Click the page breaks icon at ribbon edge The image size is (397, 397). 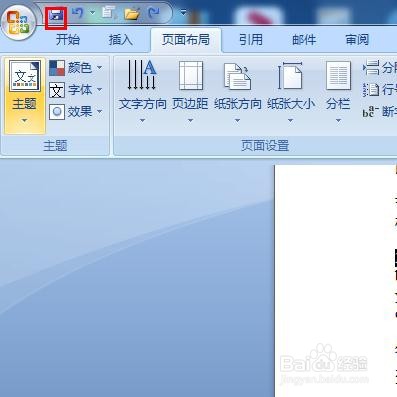371,68
